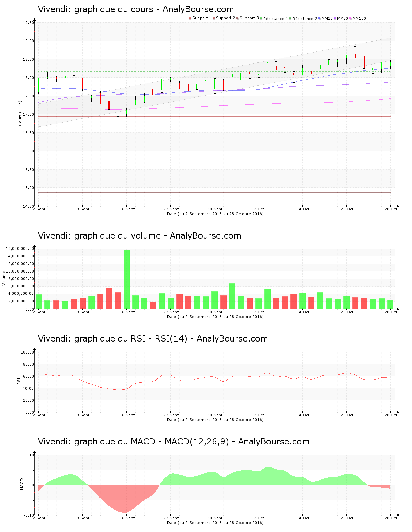Click the title 'Vivendi: graphique du cours - AnalyBourse.com'

136,9
